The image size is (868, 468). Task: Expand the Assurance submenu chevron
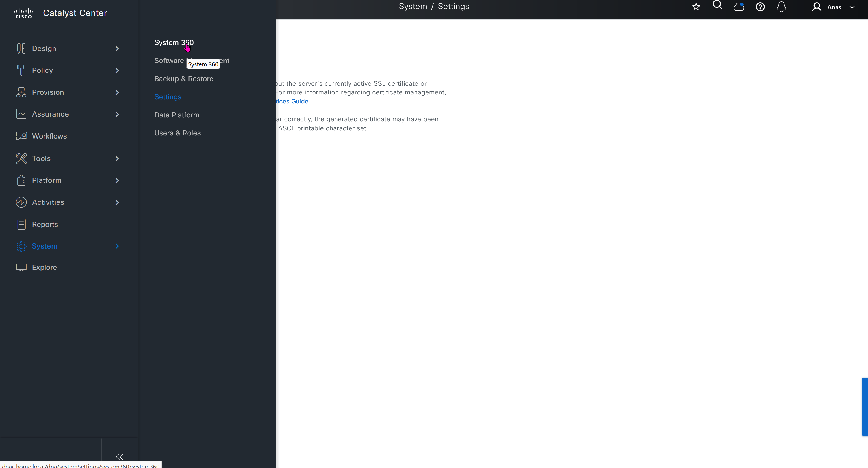[x=117, y=114]
